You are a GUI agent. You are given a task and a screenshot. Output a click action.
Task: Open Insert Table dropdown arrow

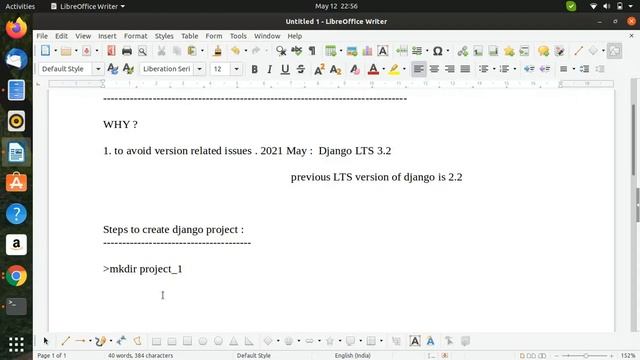click(x=341, y=51)
